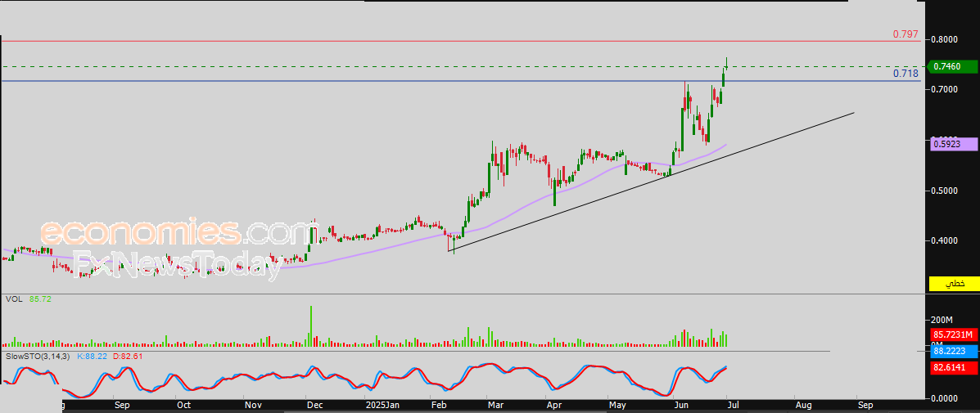Select the VOL indicator label
This screenshot has height=413, width=980.
(x=14, y=299)
